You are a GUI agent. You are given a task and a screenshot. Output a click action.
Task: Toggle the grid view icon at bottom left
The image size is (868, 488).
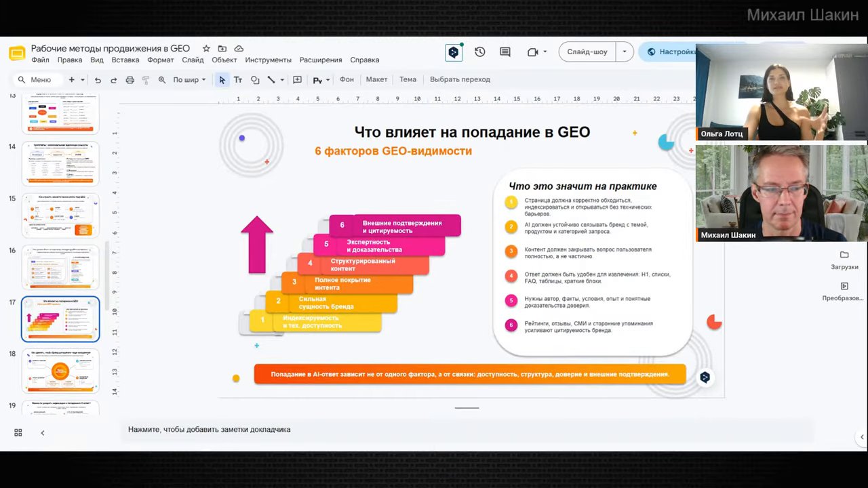[18, 432]
